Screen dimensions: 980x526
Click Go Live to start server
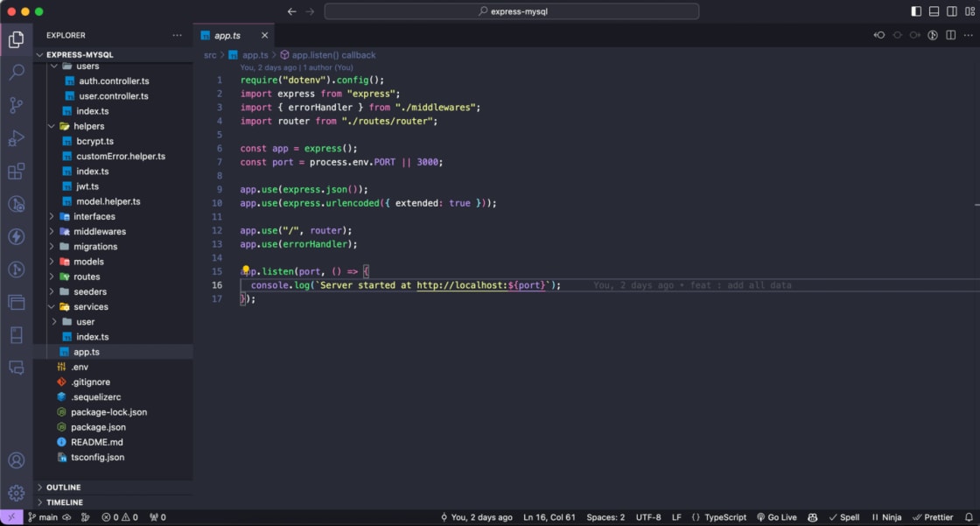click(777, 517)
